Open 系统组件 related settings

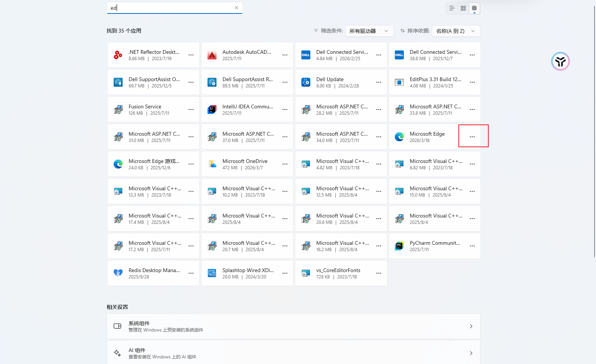[x=294, y=326]
